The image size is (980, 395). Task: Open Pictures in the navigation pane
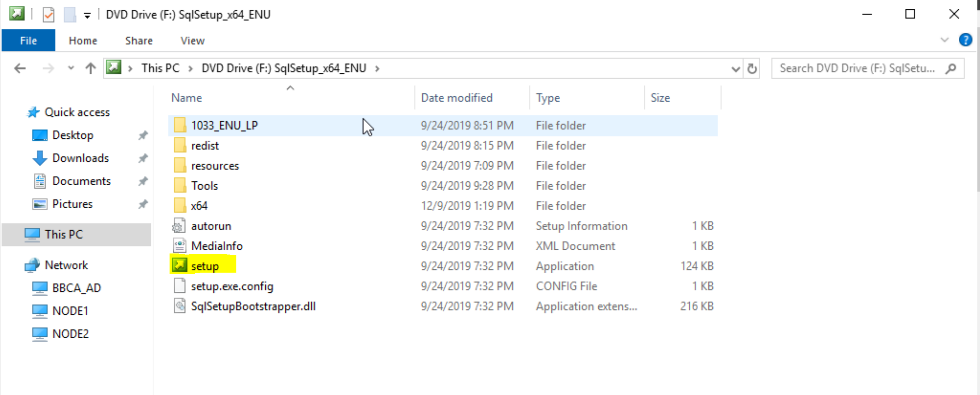click(72, 204)
